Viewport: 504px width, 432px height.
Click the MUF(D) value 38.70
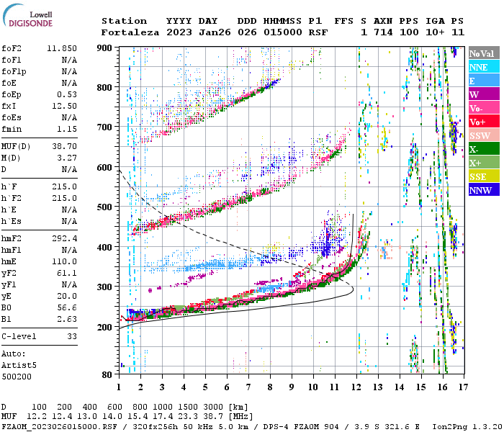(x=64, y=146)
